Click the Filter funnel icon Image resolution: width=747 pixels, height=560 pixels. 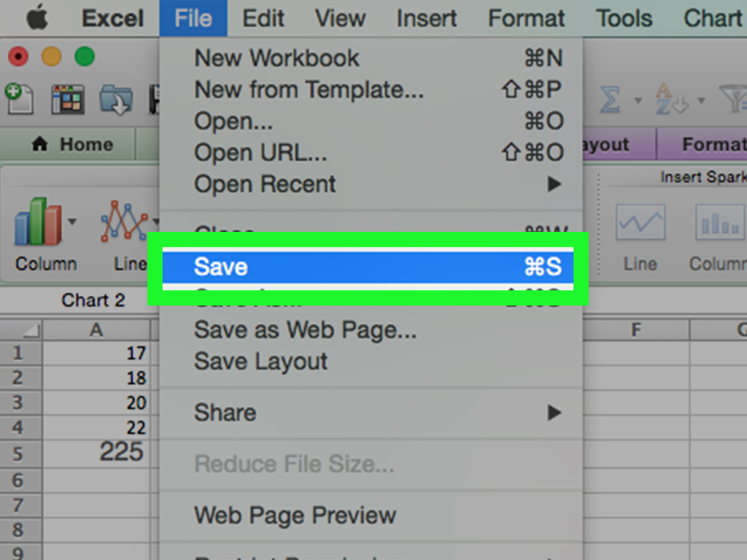732,99
